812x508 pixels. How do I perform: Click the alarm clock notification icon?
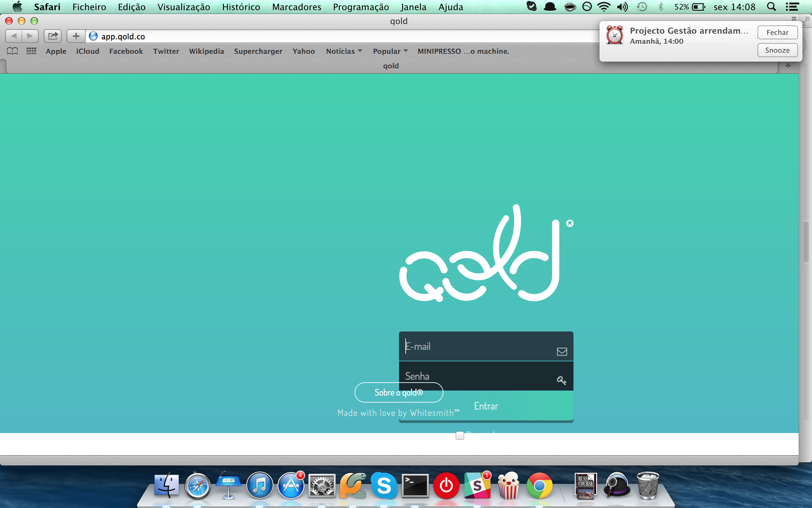coord(614,35)
